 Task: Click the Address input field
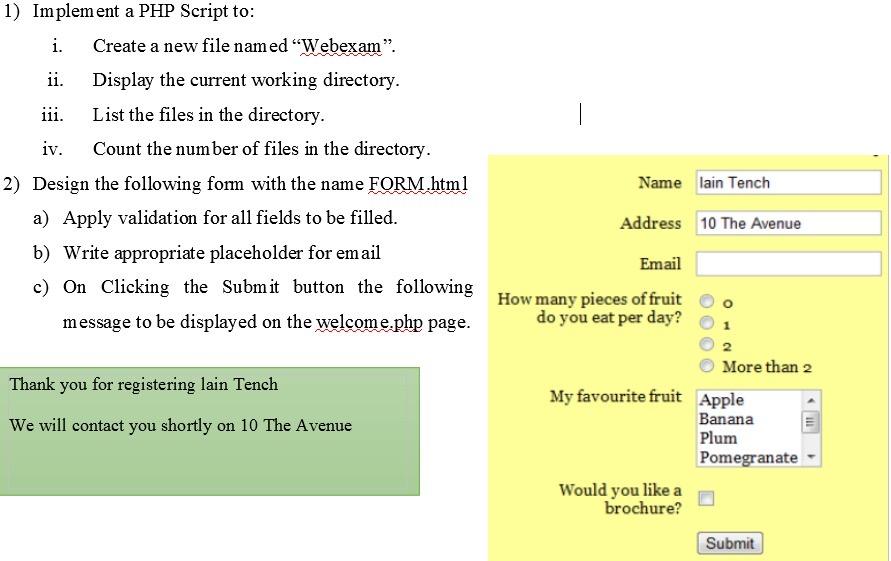[x=788, y=223]
